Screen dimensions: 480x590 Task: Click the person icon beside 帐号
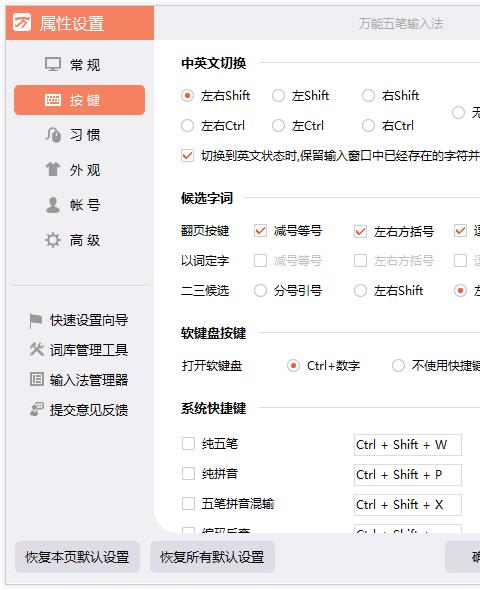coord(53,205)
